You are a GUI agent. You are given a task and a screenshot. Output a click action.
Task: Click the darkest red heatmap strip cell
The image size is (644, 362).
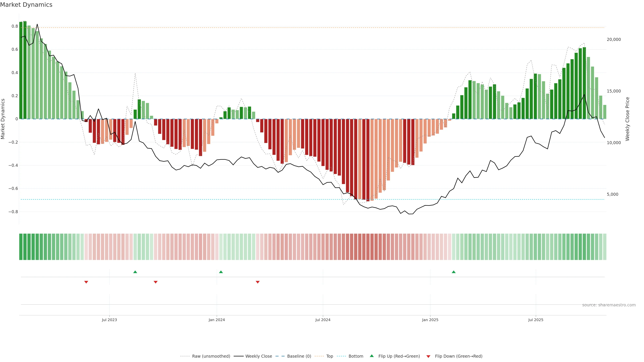click(x=368, y=247)
